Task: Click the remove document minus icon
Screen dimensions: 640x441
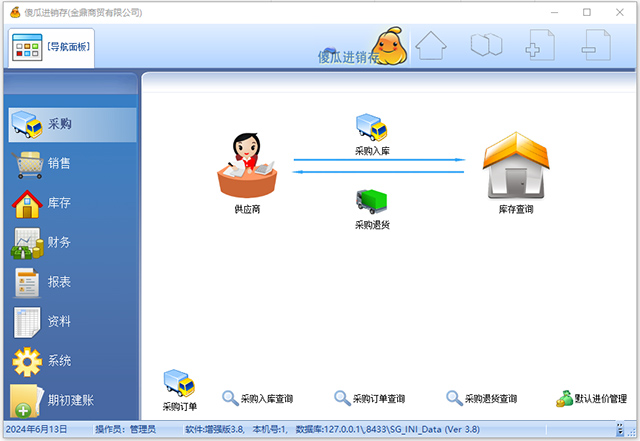Action: click(596, 45)
